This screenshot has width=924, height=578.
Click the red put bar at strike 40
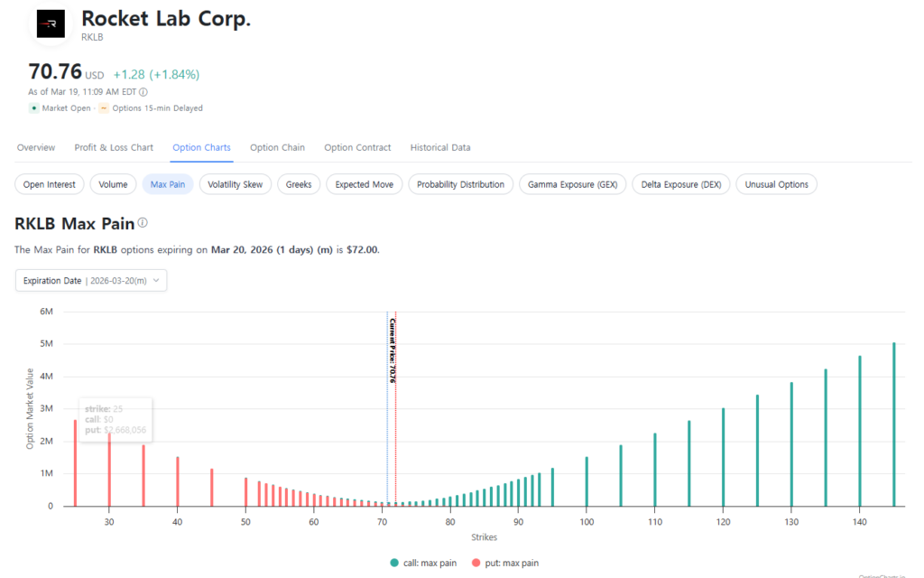(178, 481)
